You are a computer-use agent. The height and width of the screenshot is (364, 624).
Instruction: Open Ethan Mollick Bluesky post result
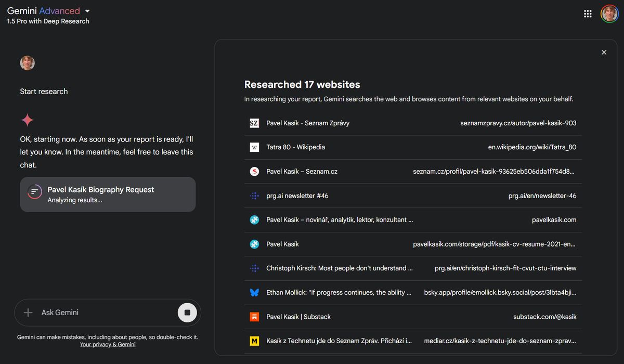tap(413, 292)
